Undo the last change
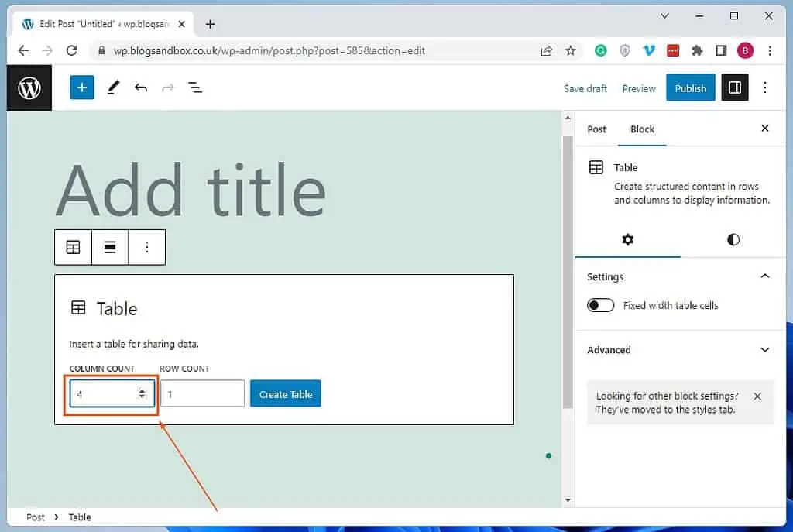 coord(141,88)
